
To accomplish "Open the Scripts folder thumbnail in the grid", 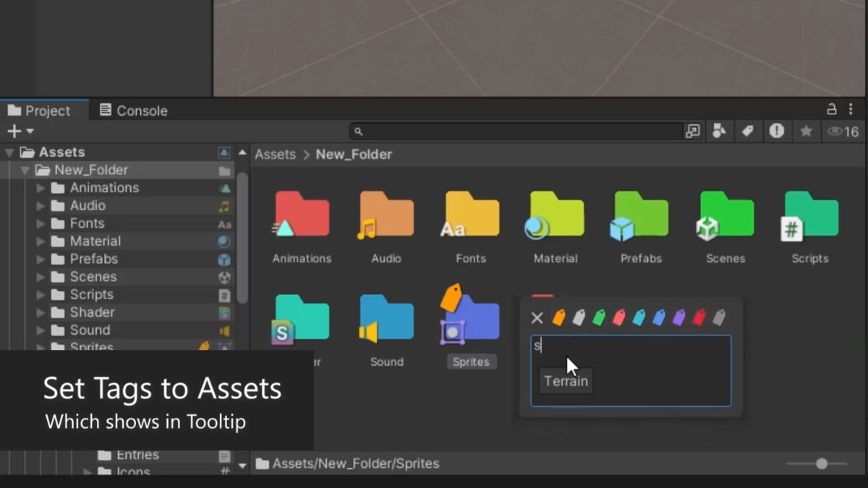I will click(x=810, y=215).
